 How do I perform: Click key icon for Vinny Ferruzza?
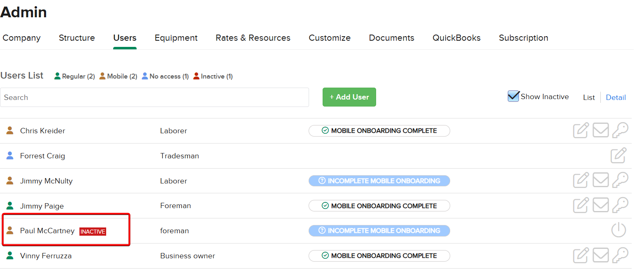pyautogui.click(x=620, y=256)
